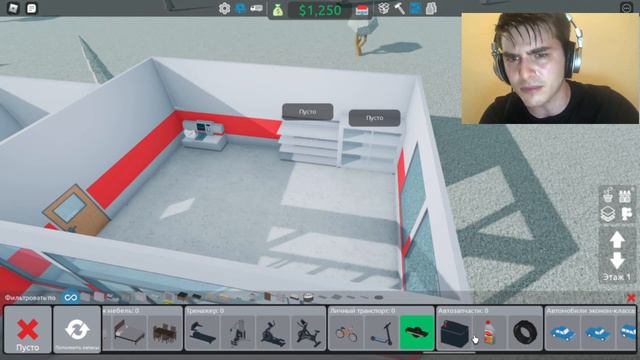The height and width of the screenshot is (360, 640).
Task: Click the open box icon in top bar
Action: point(383,8)
